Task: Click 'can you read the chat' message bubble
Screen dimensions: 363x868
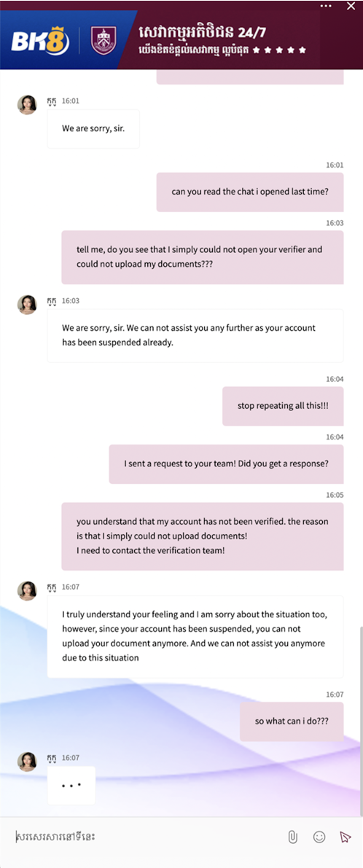Action: pos(249,192)
